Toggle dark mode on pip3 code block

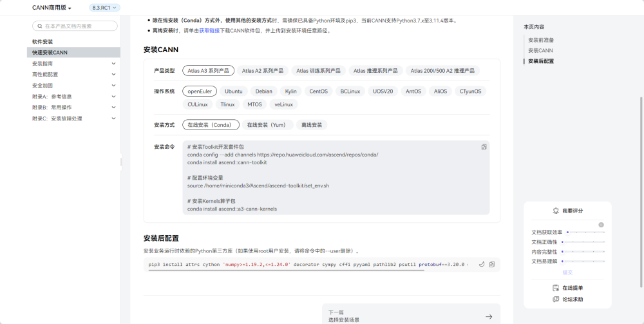[482, 265]
